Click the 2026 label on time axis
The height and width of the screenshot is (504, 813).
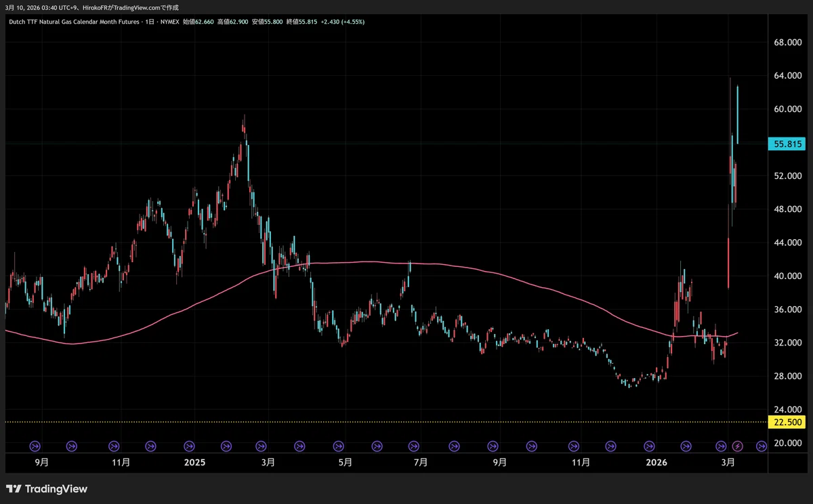click(x=656, y=463)
